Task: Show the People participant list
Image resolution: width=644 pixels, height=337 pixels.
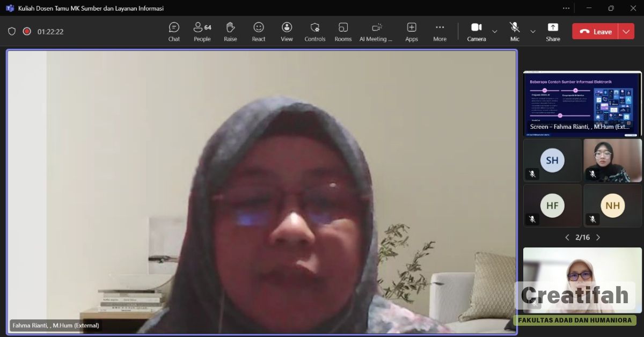Action: pyautogui.click(x=202, y=32)
